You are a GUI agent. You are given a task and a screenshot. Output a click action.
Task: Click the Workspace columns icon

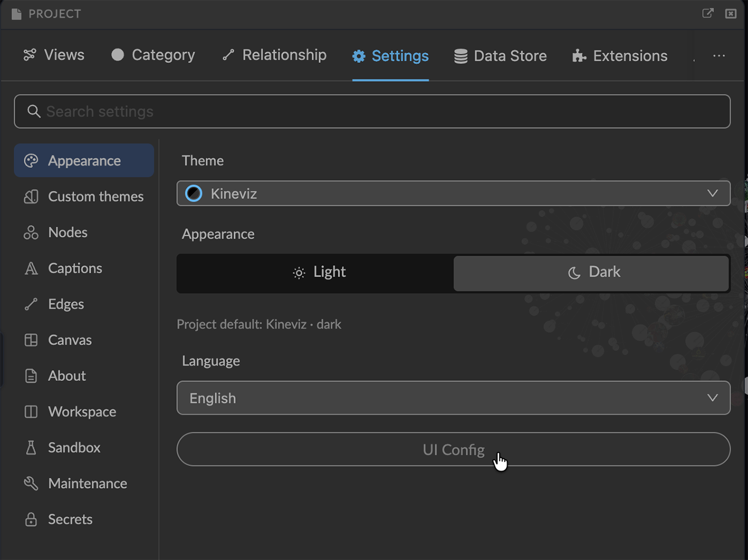click(x=31, y=411)
